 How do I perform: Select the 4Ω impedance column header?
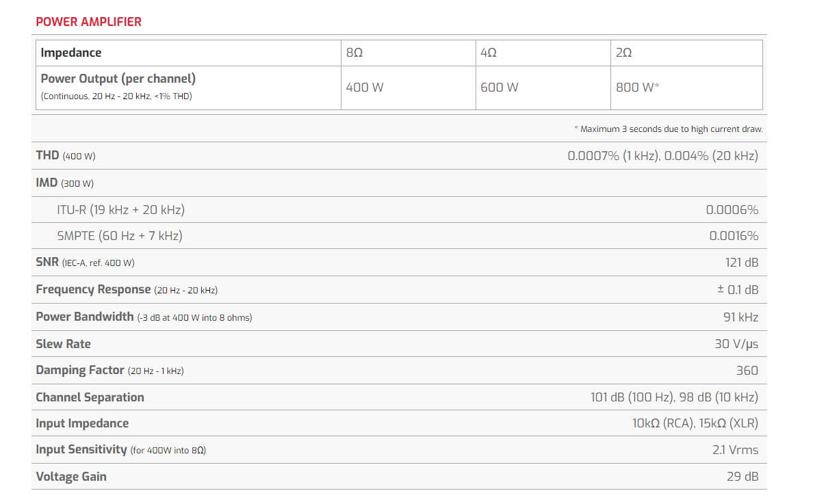[489, 53]
